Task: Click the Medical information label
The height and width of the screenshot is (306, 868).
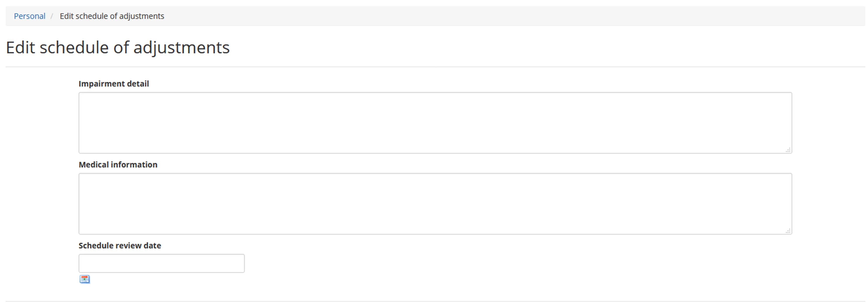Action: click(x=118, y=165)
